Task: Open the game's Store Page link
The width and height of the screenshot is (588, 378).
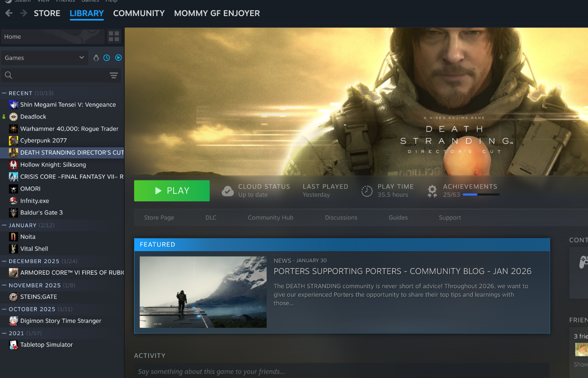Action: 159,217
